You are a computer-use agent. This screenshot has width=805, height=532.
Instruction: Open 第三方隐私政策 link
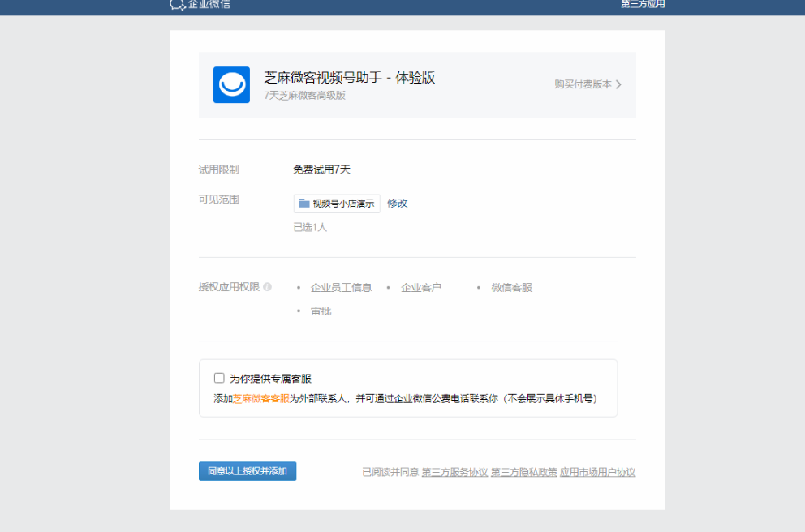[523, 472]
